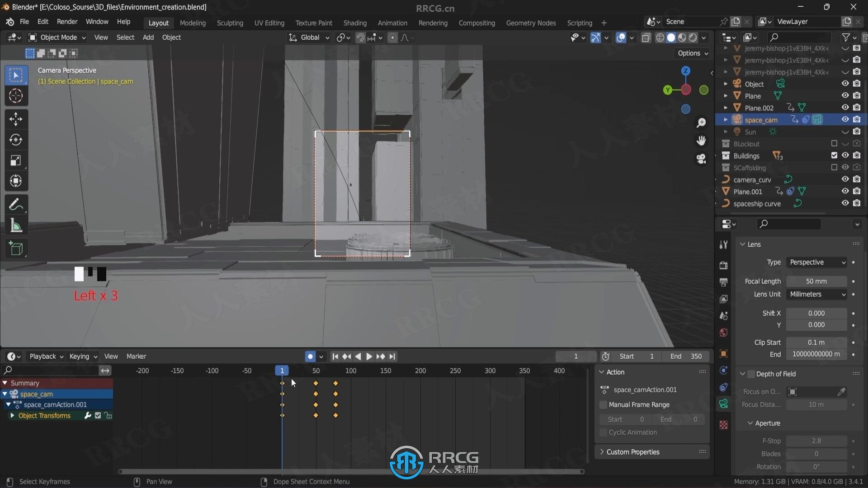Switch to the Modeling workspace tab
The height and width of the screenshot is (488, 868).
[x=193, y=23]
